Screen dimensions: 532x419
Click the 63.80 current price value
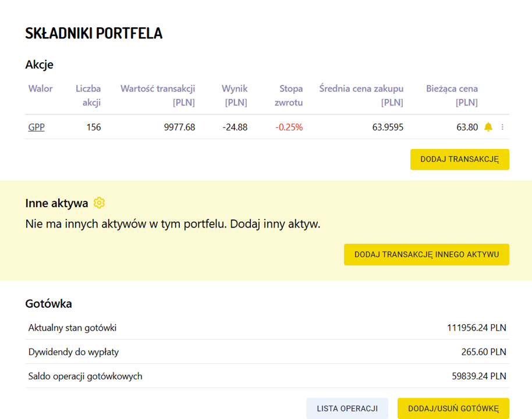467,127
